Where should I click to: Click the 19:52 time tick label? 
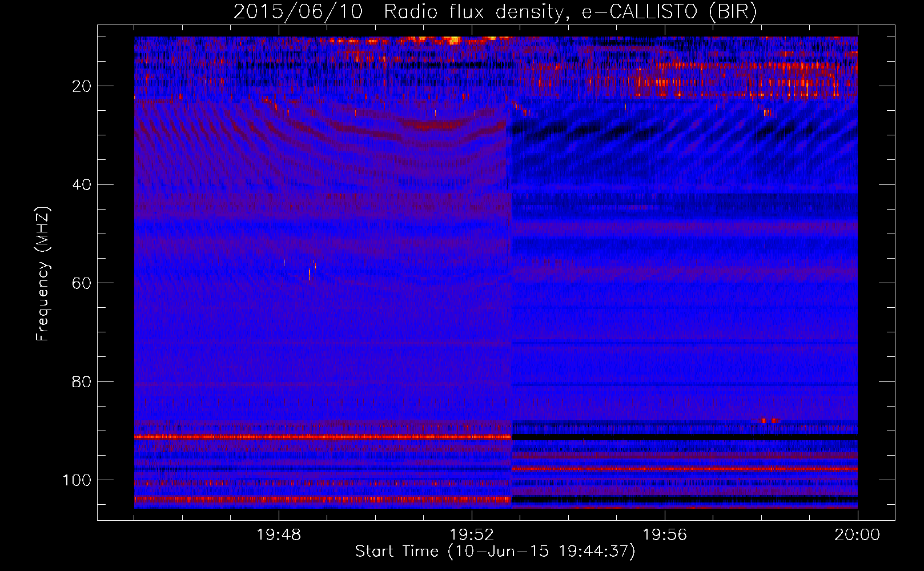pyautogui.click(x=472, y=535)
